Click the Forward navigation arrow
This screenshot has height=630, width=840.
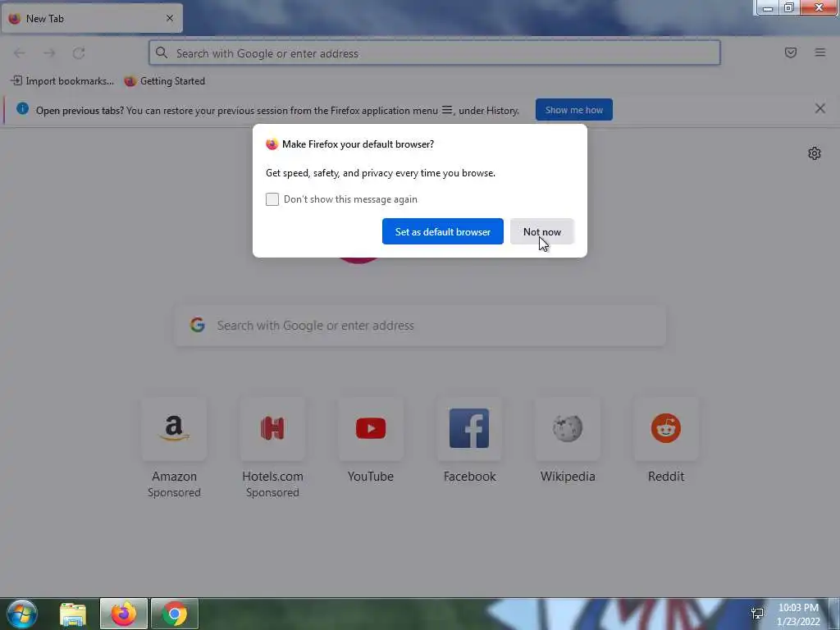(x=49, y=53)
